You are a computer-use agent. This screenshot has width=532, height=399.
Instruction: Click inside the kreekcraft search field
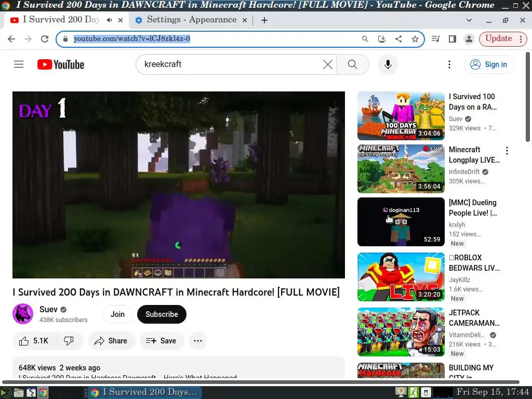tap(231, 64)
